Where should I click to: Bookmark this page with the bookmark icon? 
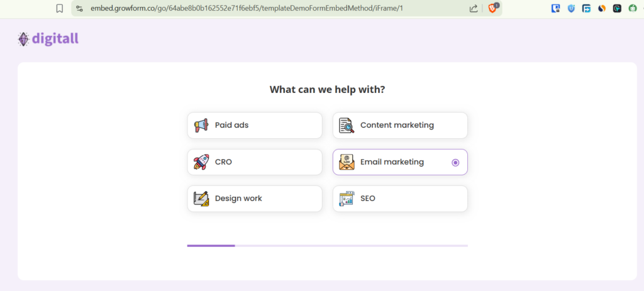(x=60, y=9)
